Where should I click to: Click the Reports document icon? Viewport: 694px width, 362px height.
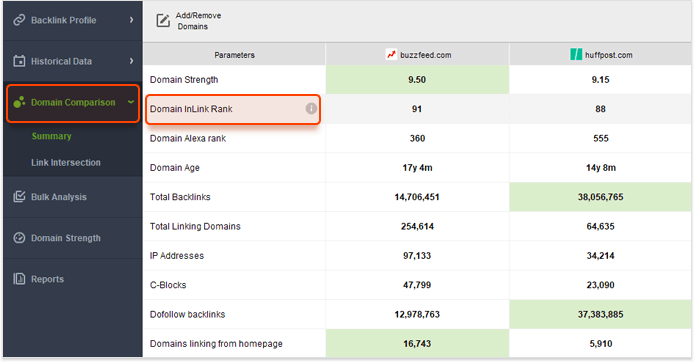click(19, 279)
